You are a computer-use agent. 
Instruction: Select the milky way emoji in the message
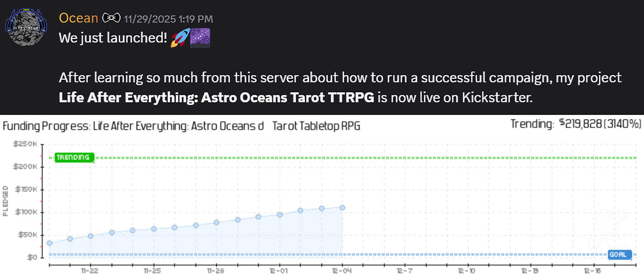point(199,38)
